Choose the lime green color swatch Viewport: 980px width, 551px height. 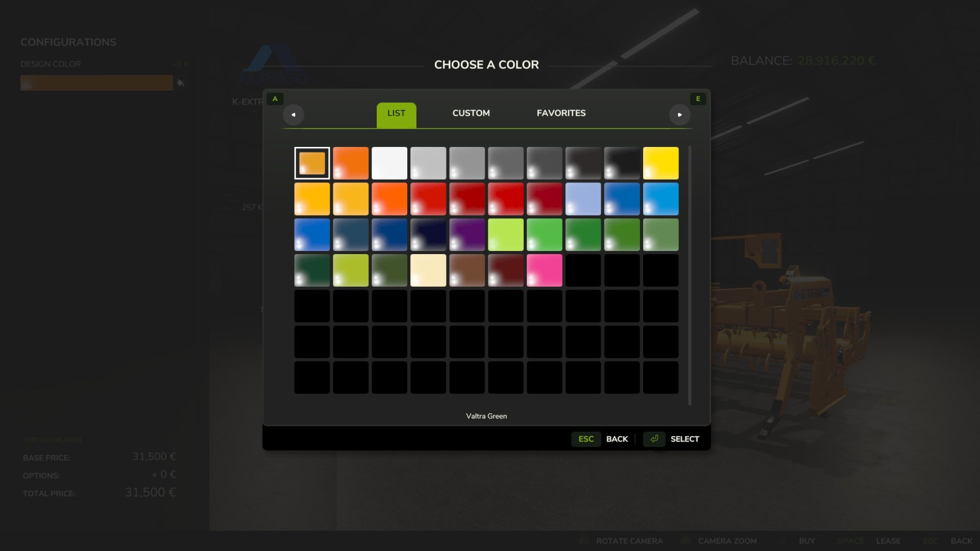pos(506,235)
